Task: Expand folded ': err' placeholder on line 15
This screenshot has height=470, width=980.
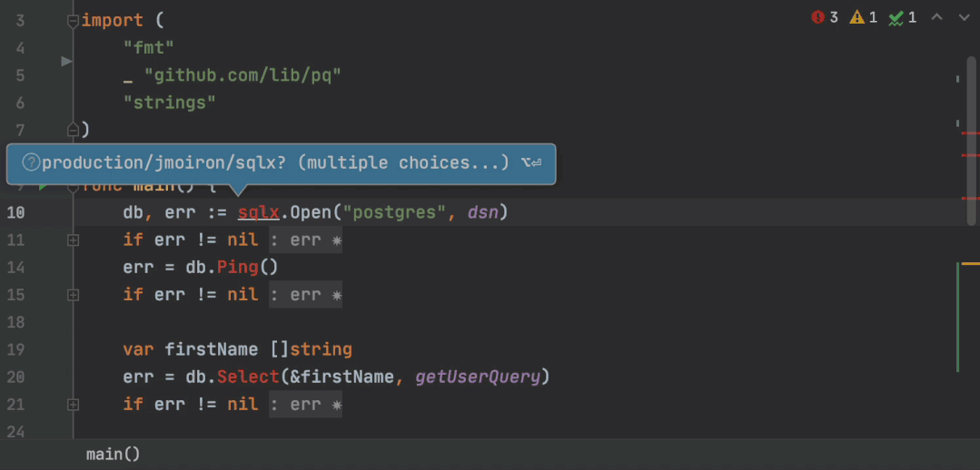Action: tap(305, 295)
